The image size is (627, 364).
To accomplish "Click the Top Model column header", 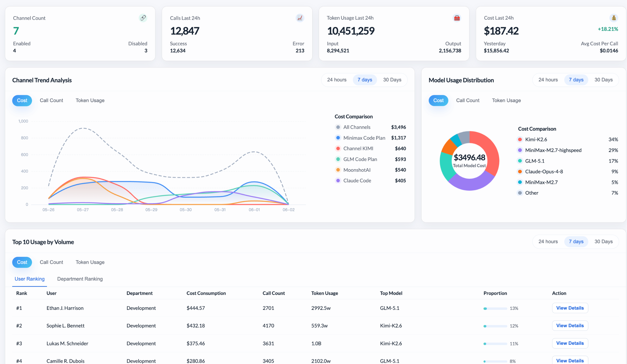I will point(391,293).
